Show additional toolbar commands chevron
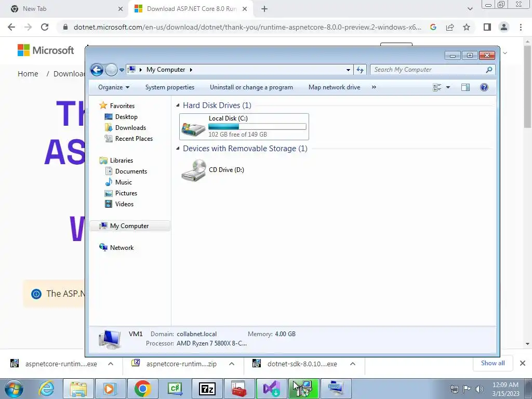Screen dimensions: 532x399 (x=374, y=87)
